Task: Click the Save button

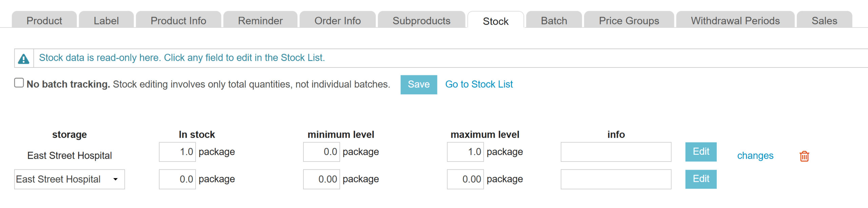Action: [x=418, y=84]
